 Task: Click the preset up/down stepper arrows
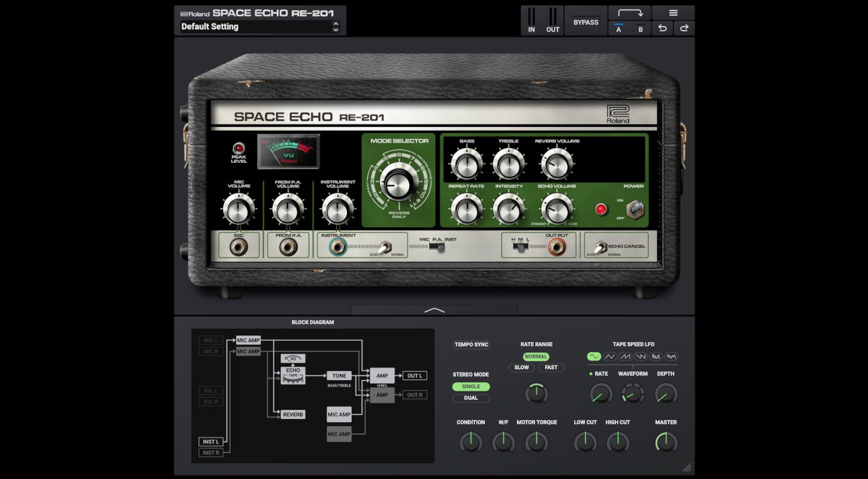pyautogui.click(x=335, y=26)
